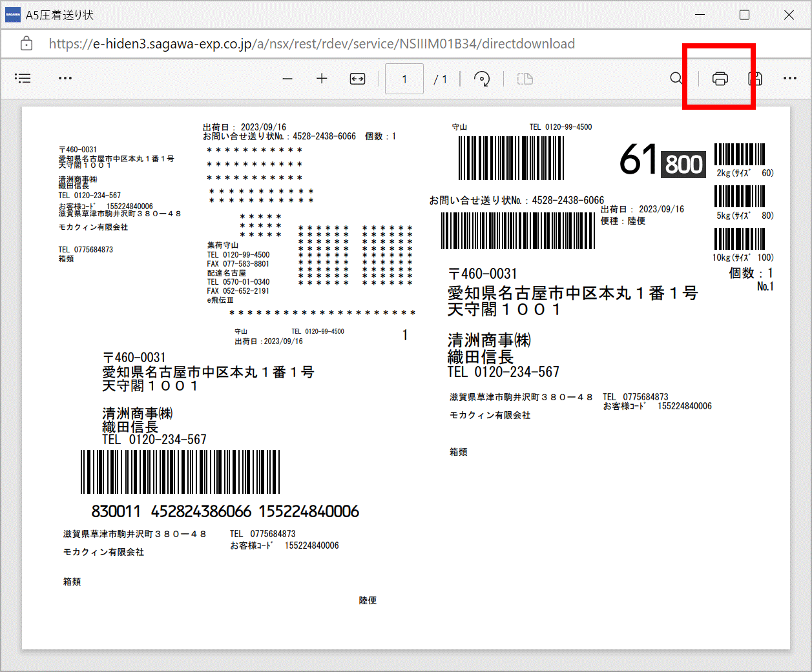The width and height of the screenshot is (812, 672).
Task: Click the "配達名古屋" text
Action: pyautogui.click(x=227, y=273)
